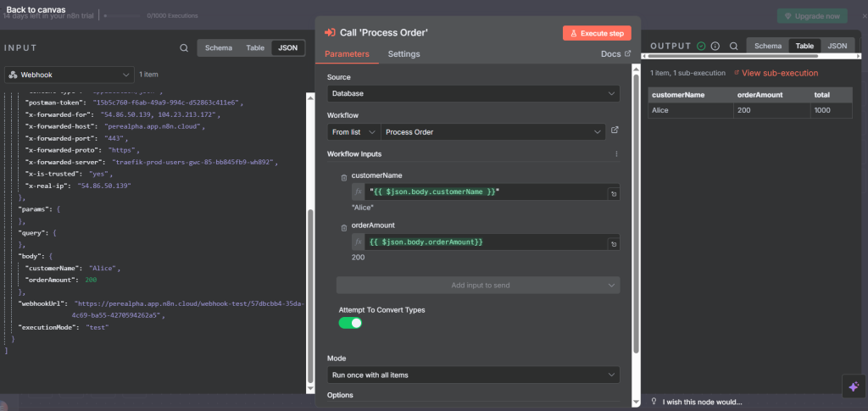Search the input data with magnifier icon
Image resolution: width=868 pixels, height=411 pixels.
(x=184, y=48)
